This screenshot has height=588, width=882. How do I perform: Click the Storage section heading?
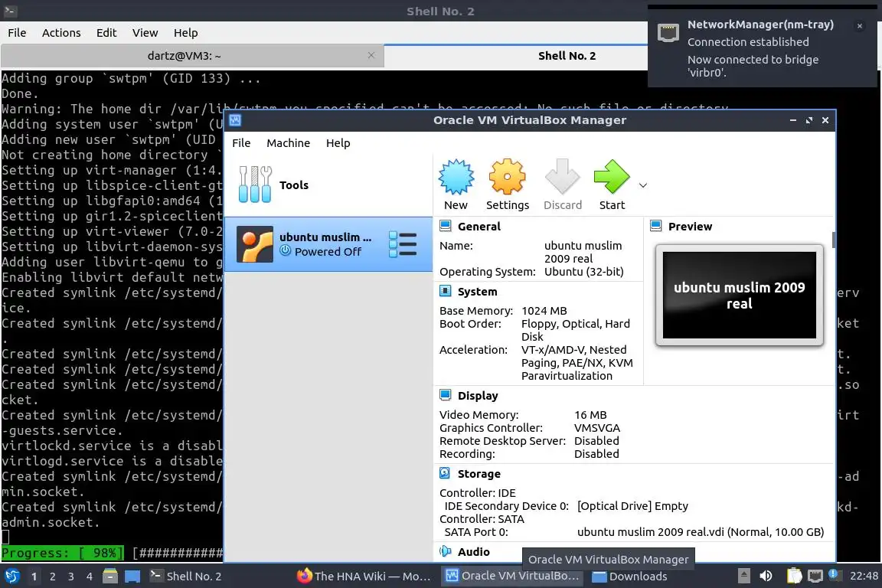(479, 474)
